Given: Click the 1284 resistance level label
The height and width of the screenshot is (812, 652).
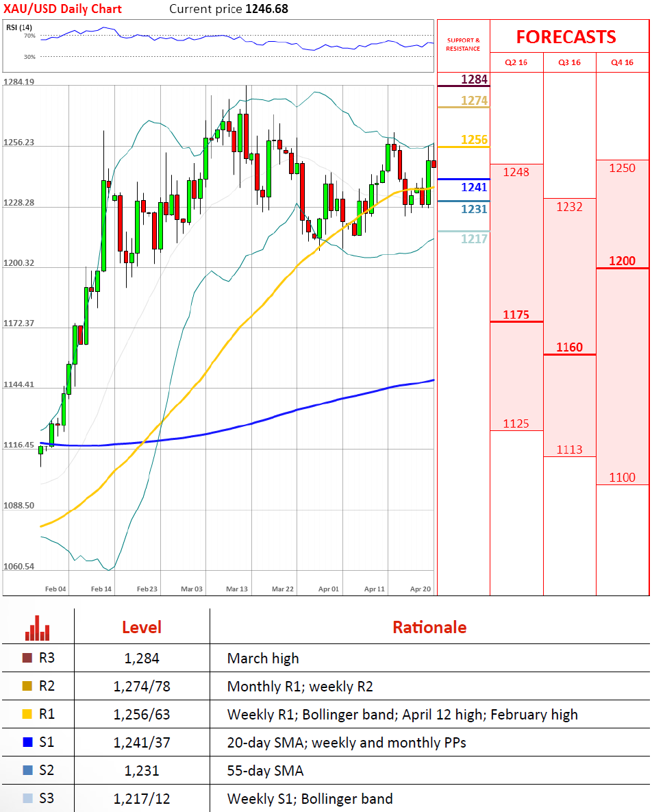Looking at the screenshot, I should tap(474, 79).
